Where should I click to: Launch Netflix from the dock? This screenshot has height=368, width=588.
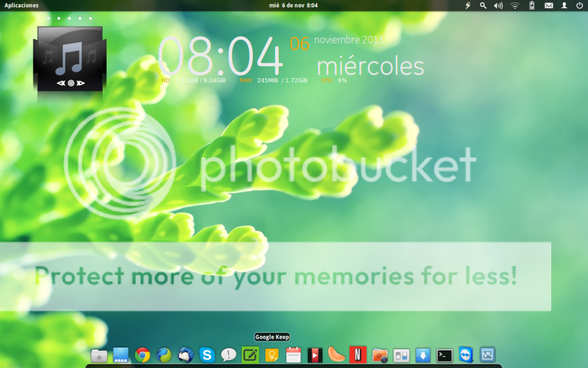pos(358,355)
